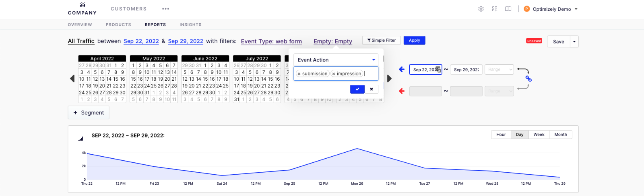The width and height of the screenshot is (644, 196).
Task: Click the Mon 26 peak on chart
Action: pos(357,149)
